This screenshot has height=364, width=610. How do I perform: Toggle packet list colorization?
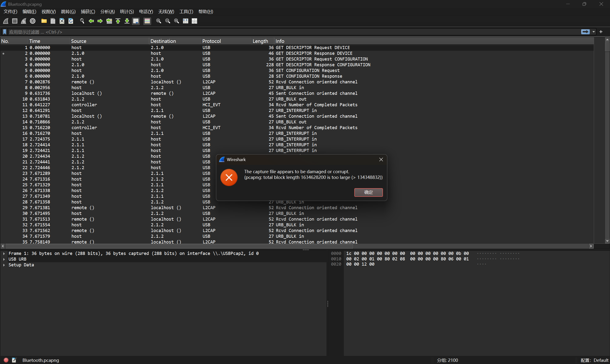click(x=147, y=21)
